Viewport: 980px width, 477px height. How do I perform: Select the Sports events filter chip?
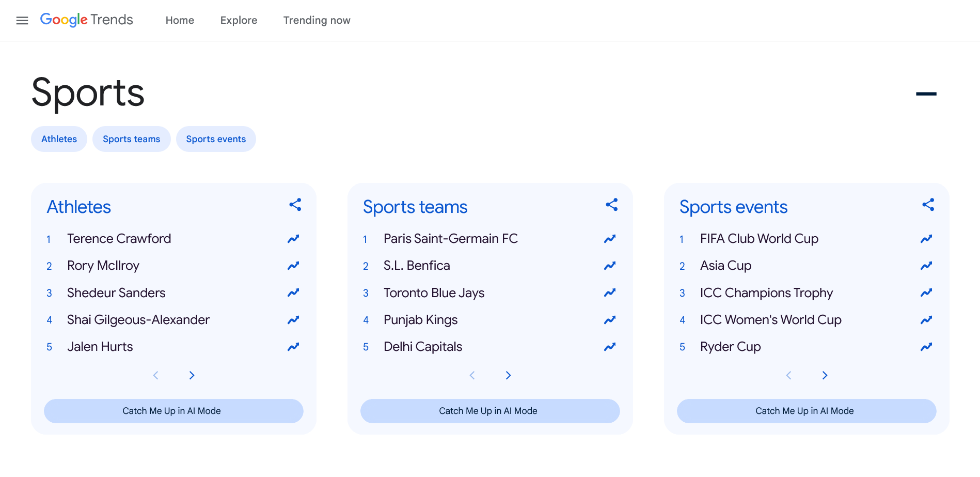pyautogui.click(x=216, y=139)
